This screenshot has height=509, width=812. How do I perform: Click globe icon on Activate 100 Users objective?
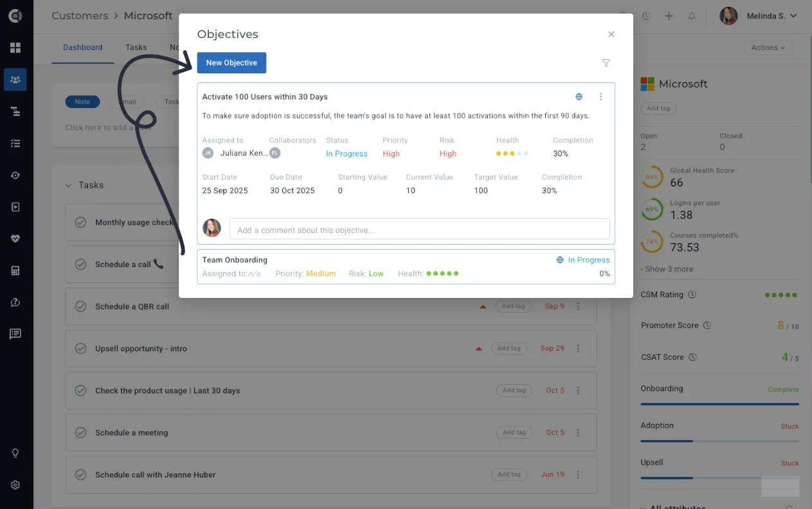click(x=579, y=97)
